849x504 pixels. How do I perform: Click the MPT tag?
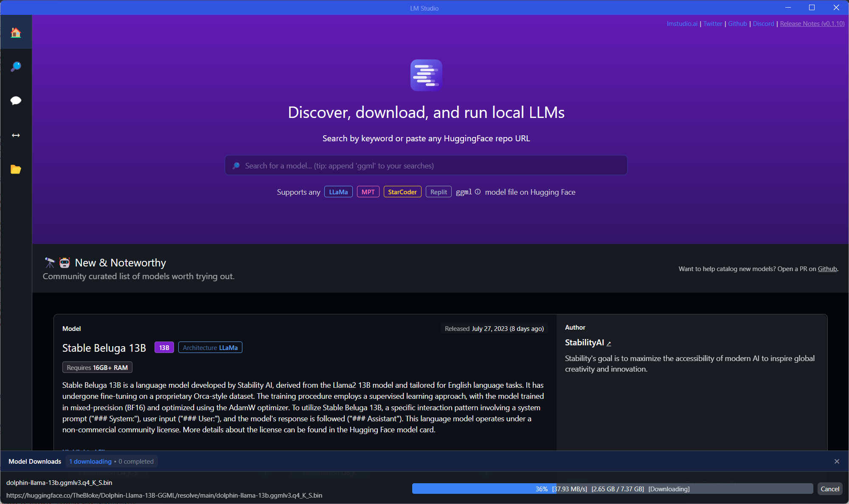point(368,192)
